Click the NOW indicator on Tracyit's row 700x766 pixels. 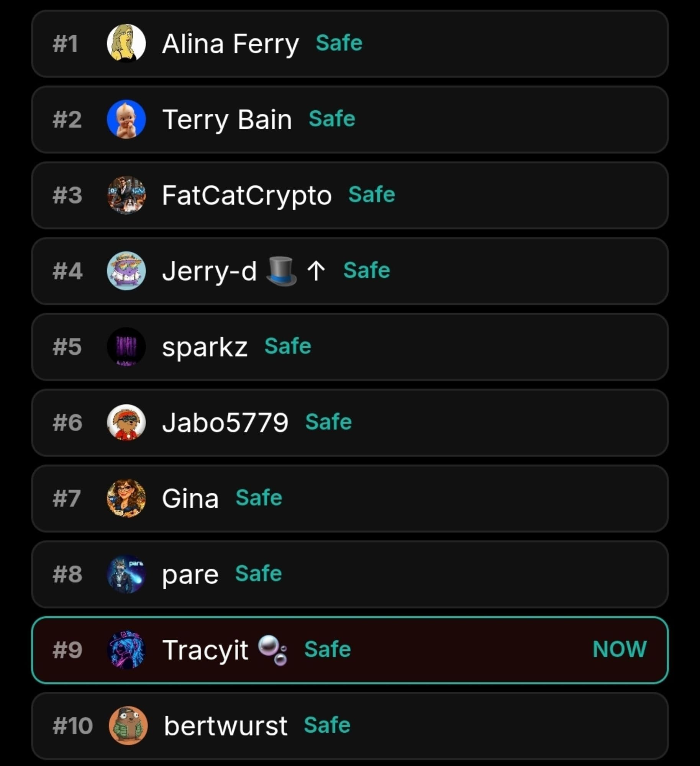click(x=620, y=649)
